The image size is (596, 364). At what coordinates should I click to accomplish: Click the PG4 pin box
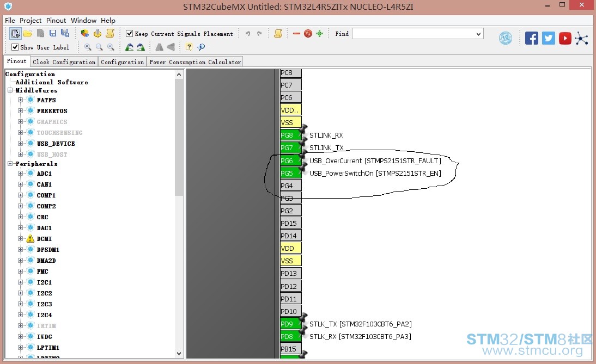pyautogui.click(x=291, y=186)
